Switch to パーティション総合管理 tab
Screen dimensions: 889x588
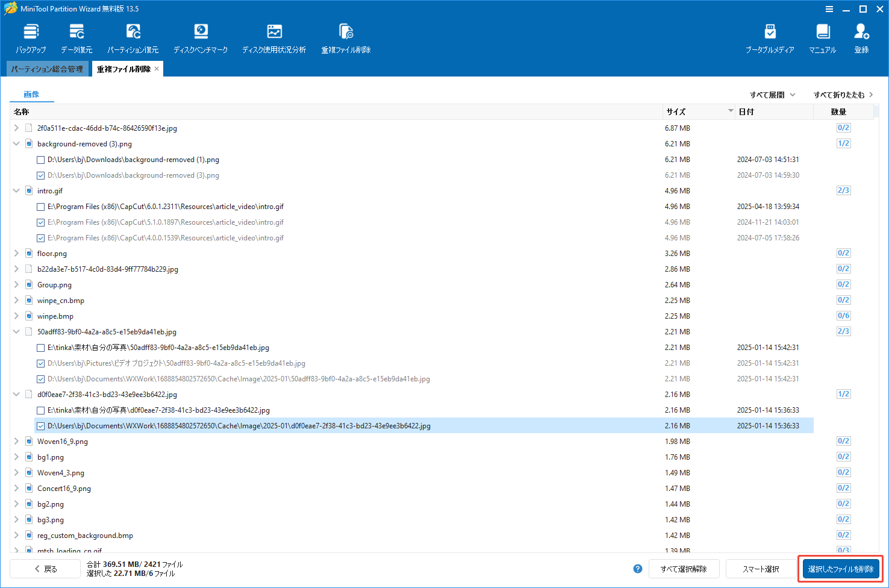(47, 68)
